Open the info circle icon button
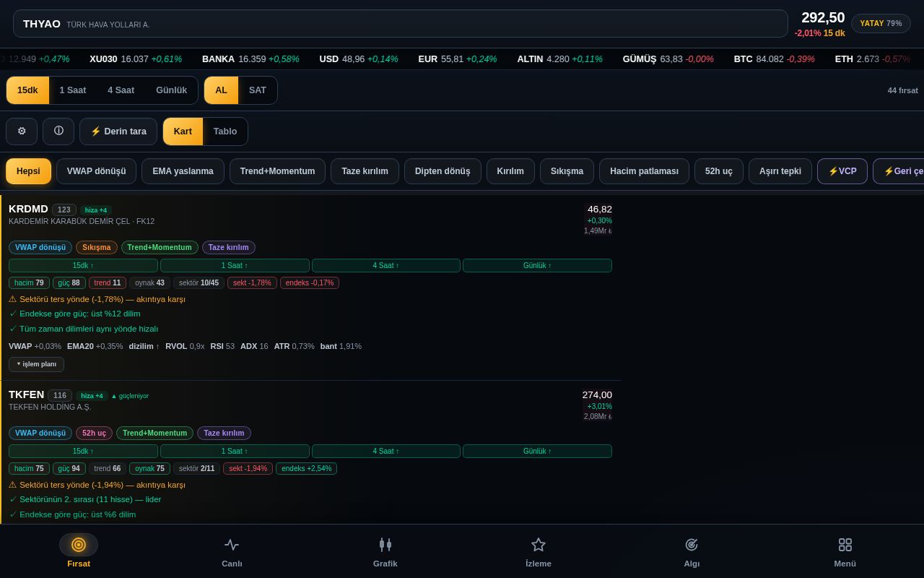The width and height of the screenshot is (924, 578). point(58,131)
